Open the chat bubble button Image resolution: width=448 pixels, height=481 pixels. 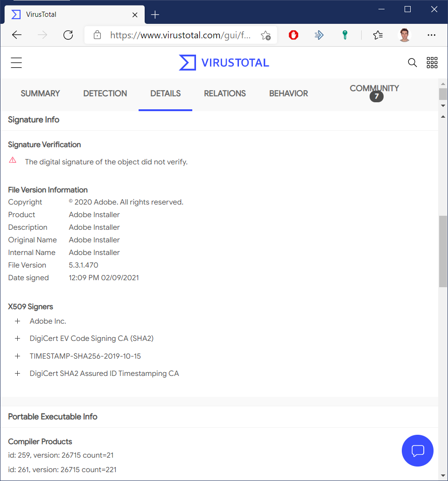click(x=417, y=451)
